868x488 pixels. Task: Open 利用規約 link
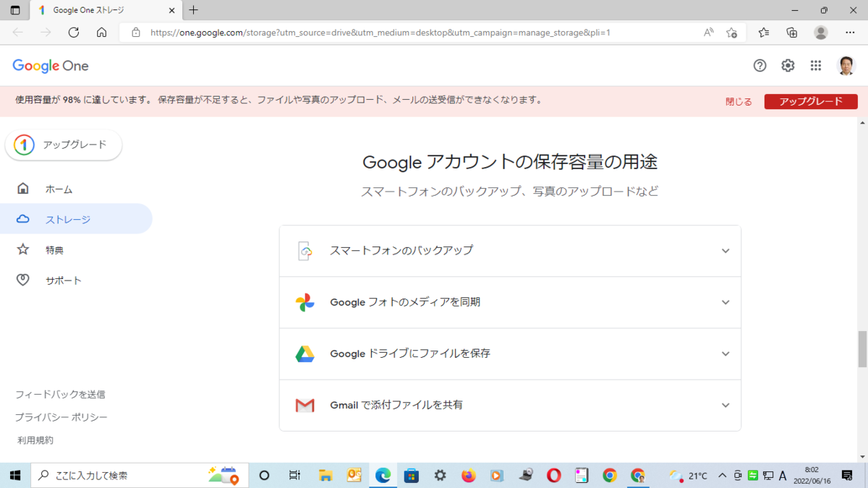click(35, 440)
